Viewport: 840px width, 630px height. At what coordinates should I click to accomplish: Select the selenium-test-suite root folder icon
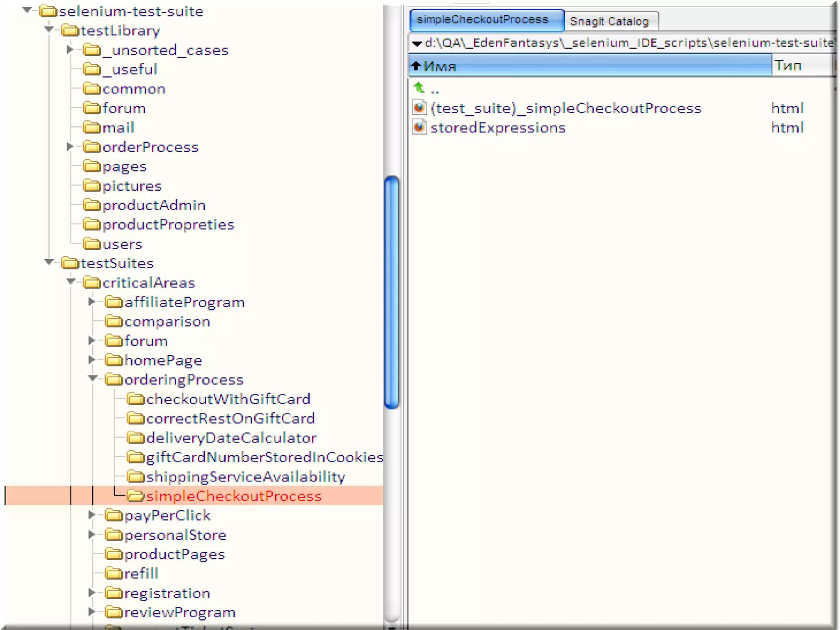coord(48,11)
